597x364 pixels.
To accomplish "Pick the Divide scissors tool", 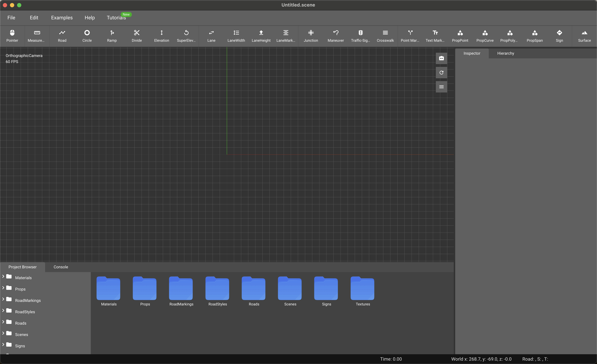I will pos(137,36).
